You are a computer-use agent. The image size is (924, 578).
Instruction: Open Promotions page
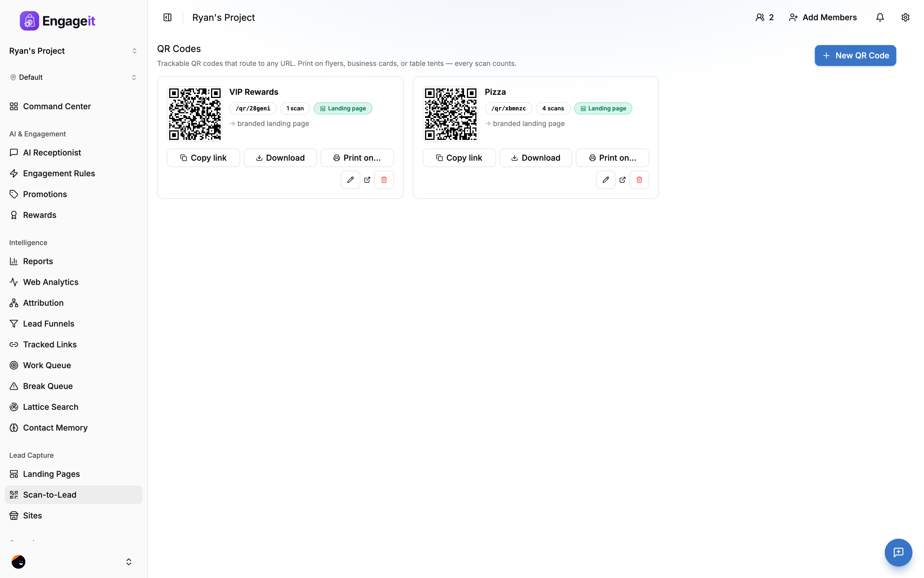point(73,194)
